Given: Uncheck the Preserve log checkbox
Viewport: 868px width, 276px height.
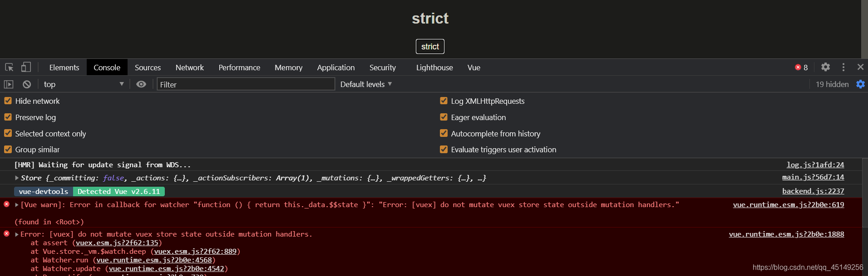Looking at the screenshot, I should tap(8, 117).
